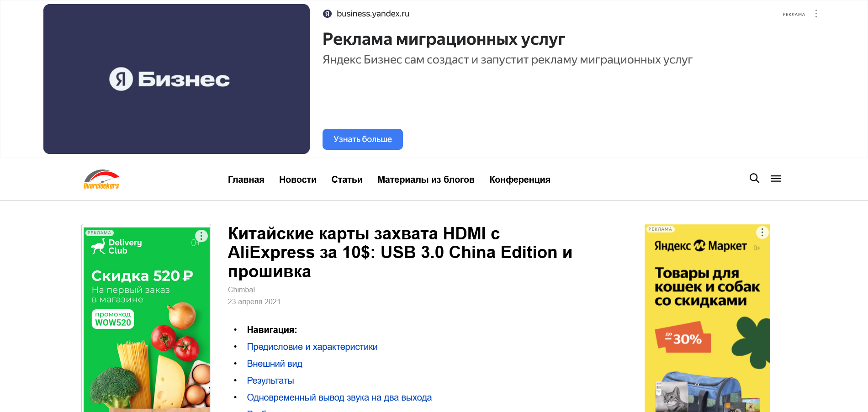The image size is (868, 412).
Task: Go to Главная menu item
Action: pos(246,180)
